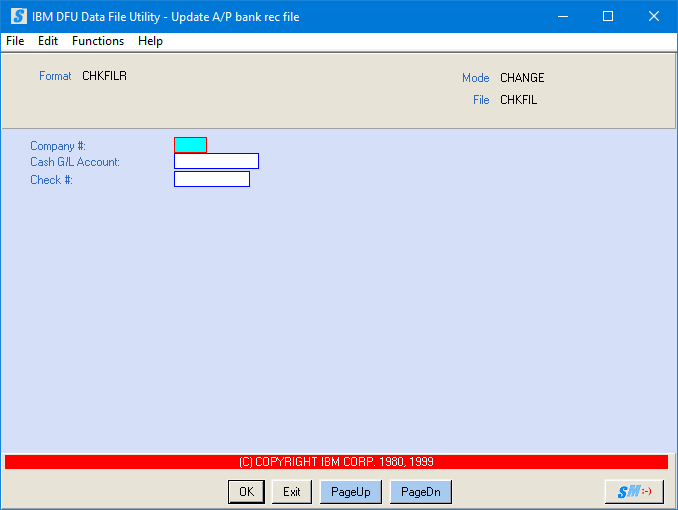Open the Functions menu
This screenshot has width=678, height=510.
98,41
